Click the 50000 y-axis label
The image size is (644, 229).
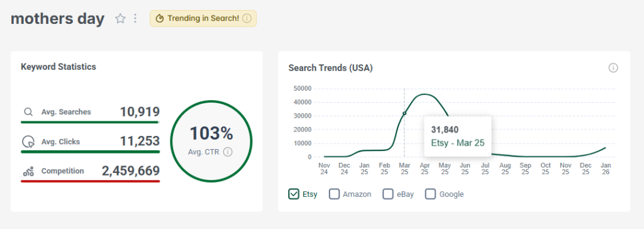tap(303, 89)
